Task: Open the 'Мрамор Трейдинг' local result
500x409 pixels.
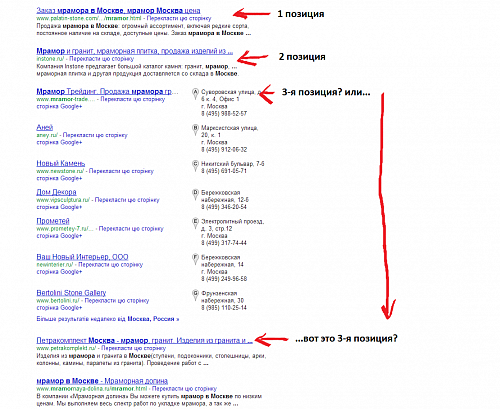Action: click(x=107, y=91)
